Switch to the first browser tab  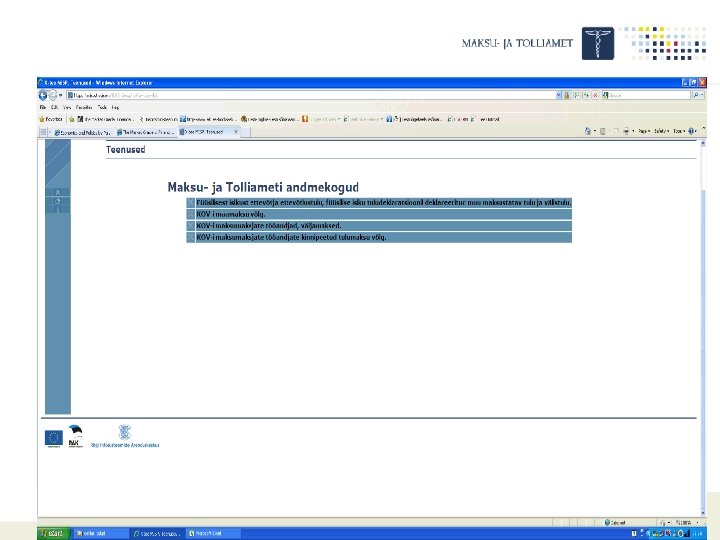click(83, 132)
